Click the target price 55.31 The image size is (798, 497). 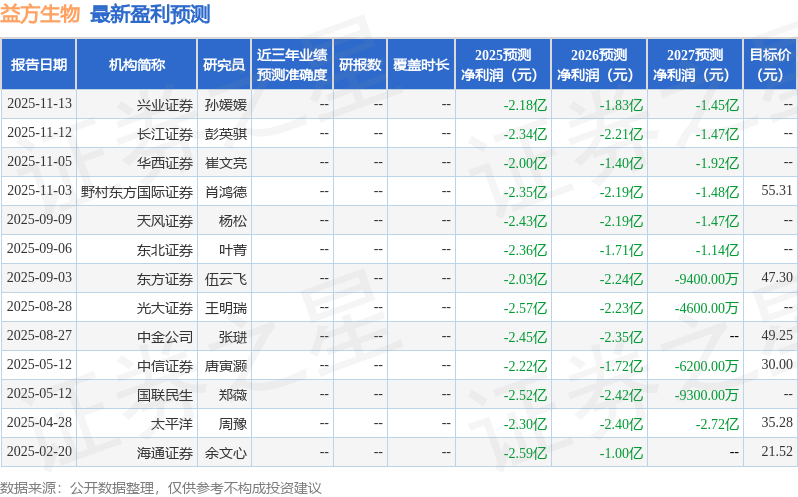777,191
